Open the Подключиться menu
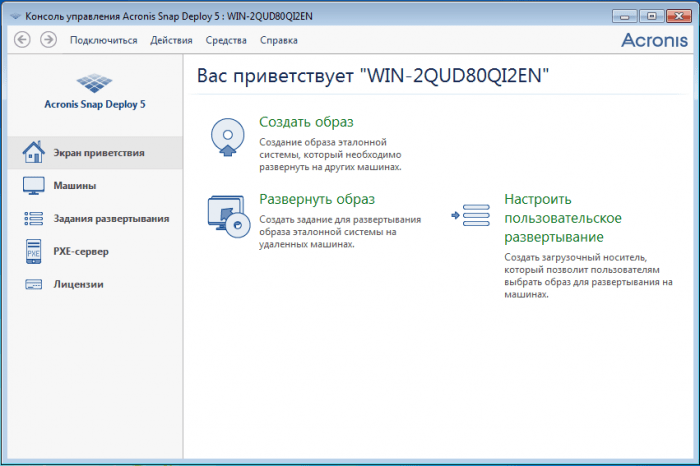Screen dimensions: 700x466 coord(104,40)
